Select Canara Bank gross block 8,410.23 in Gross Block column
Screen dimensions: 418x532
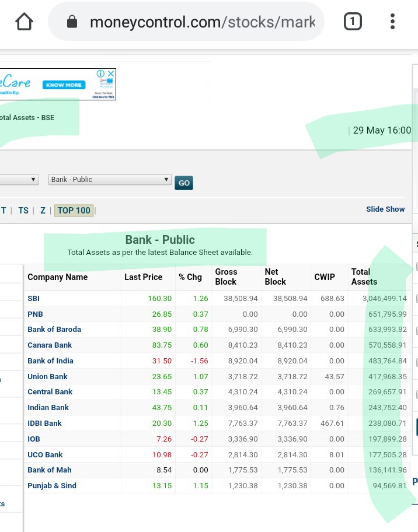click(x=243, y=345)
